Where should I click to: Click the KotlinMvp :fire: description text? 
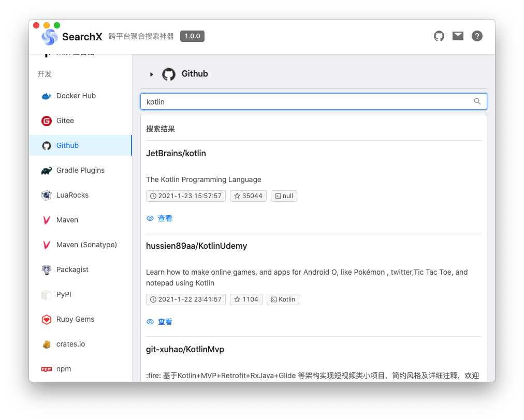pos(312,376)
